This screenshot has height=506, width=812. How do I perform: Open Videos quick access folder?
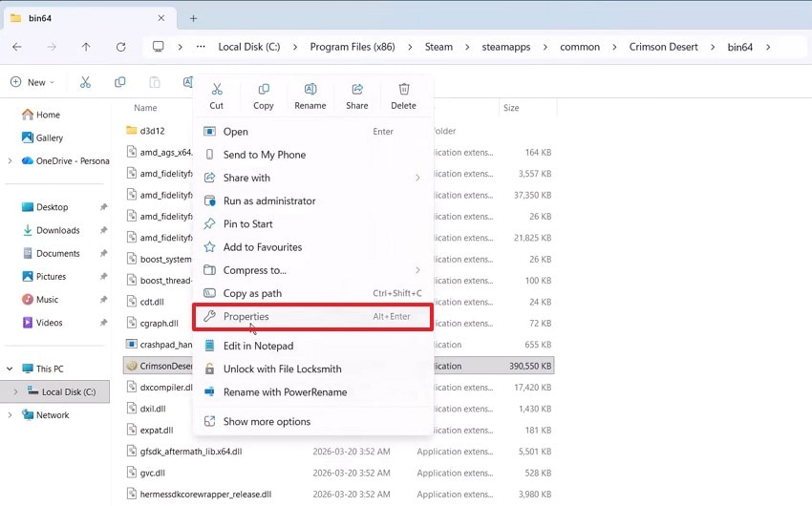tap(42, 323)
